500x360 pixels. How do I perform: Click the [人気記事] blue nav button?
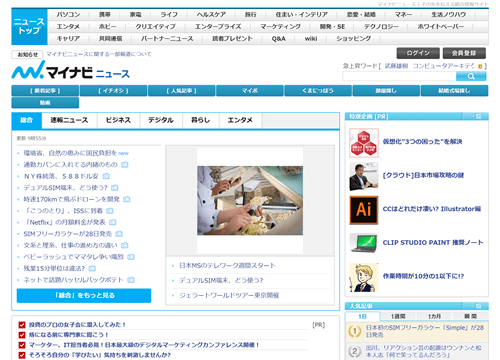pyautogui.click(x=182, y=91)
